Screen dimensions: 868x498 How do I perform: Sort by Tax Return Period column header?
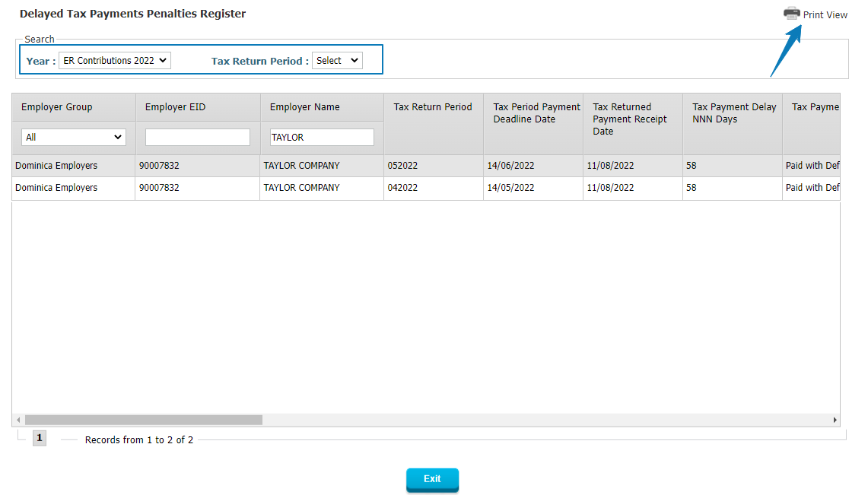pos(433,107)
